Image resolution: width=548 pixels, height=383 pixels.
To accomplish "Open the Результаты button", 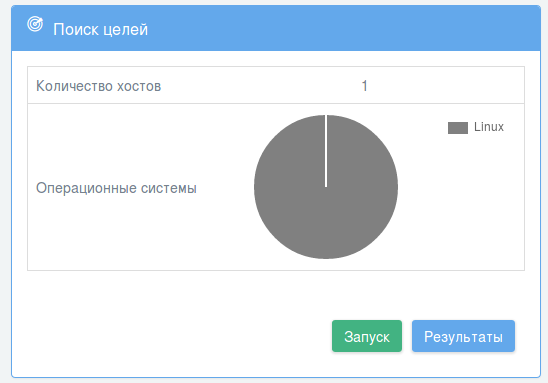I will 463,336.
